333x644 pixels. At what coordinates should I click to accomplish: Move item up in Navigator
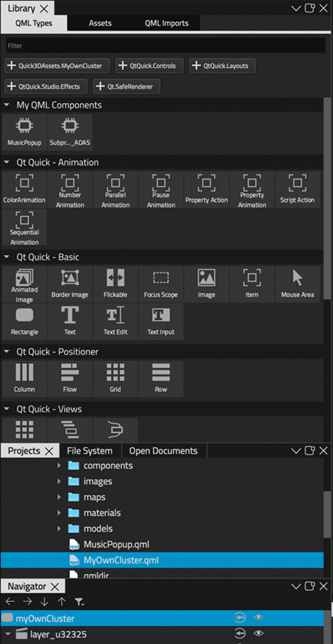pyautogui.click(x=62, y=602)
